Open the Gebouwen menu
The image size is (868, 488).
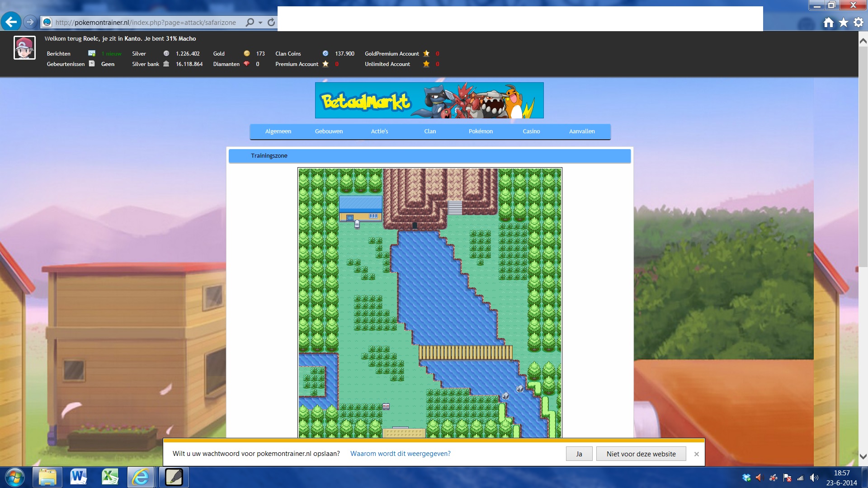coord(329,131)
